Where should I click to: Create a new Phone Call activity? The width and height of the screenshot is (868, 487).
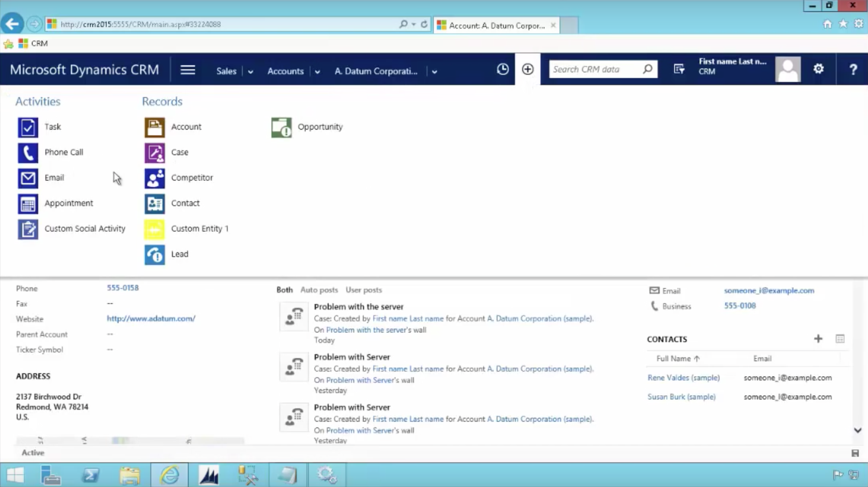[x=51, y=152]
